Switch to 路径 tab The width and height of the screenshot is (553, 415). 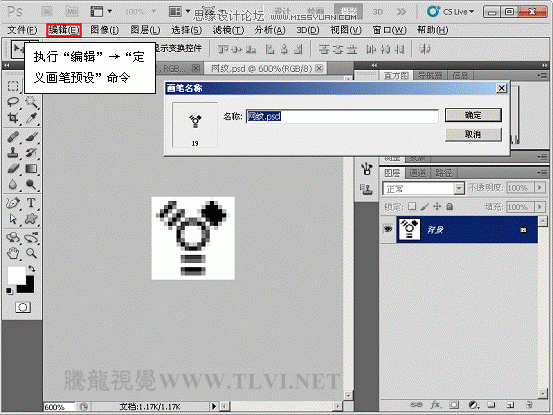click(444, 173)
